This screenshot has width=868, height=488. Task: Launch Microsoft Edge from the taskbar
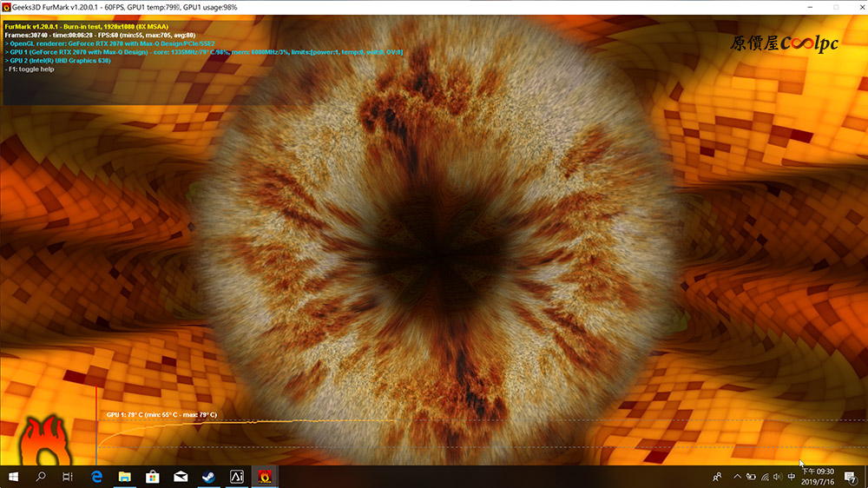coord(97,477)
